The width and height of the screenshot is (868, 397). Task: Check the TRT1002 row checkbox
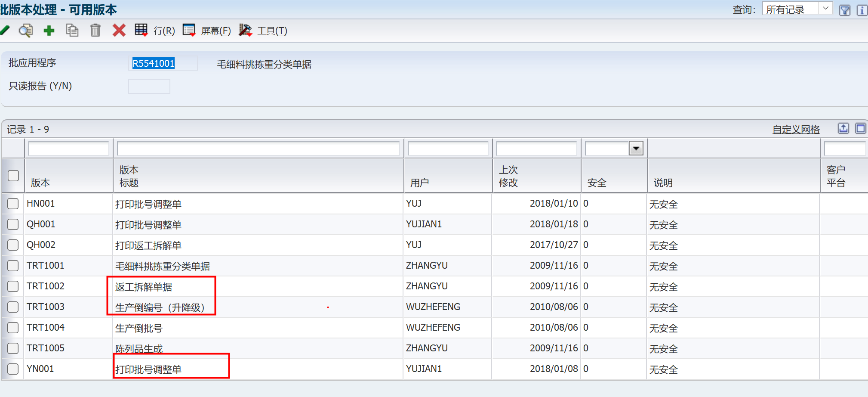tap(13, 286)
